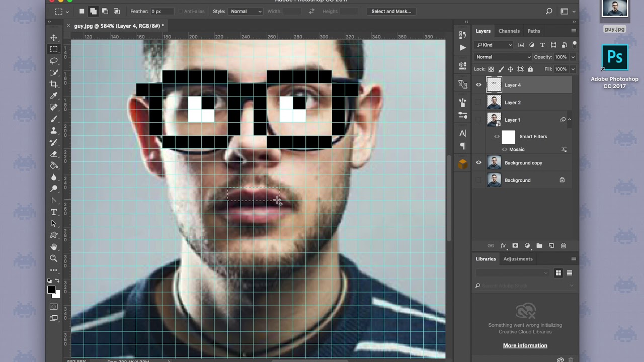Open the More information link
Image resolution: width=644 pixels, height=362 pixels.
coord(525,345)
